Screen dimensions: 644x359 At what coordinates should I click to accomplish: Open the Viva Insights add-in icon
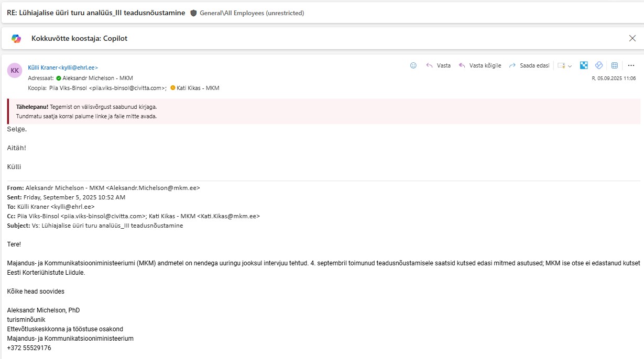(x=599, y=65)
